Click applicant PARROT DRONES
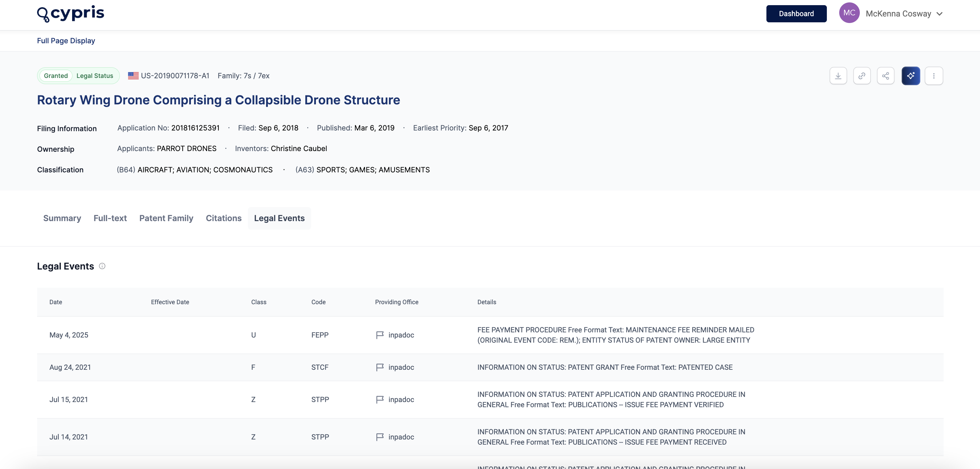980x469 pixels. [x=186, y=149]
